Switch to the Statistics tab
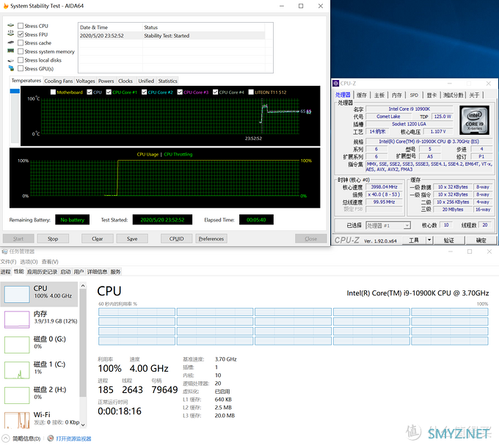Viewport: 499px width, 448px height. [168, 81]
